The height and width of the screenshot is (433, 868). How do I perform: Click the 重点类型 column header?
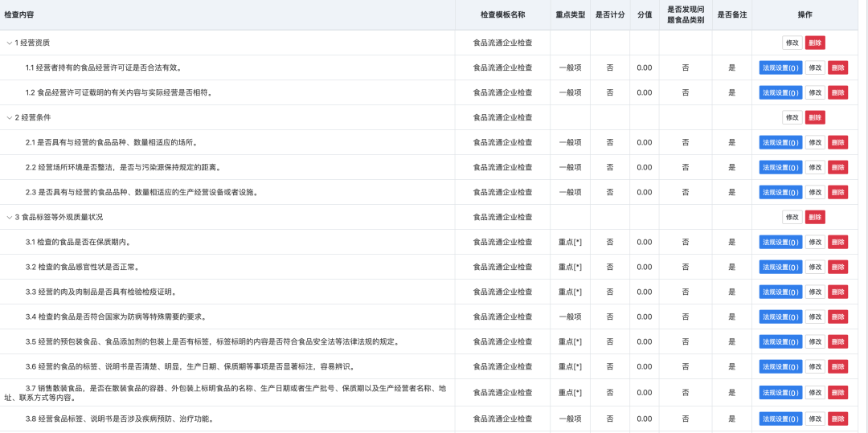tap(570, 15)
